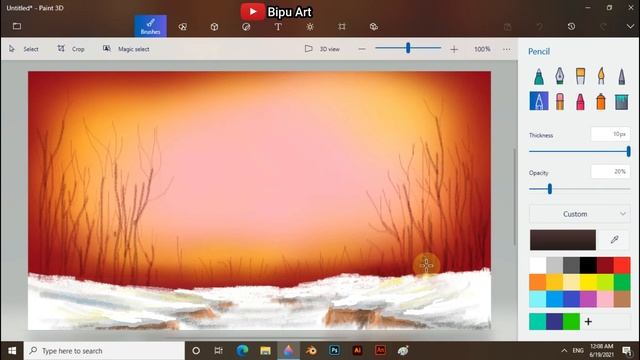Choose the brown color swatch
The height and width of the screenshot is (360, 640).
622,299
